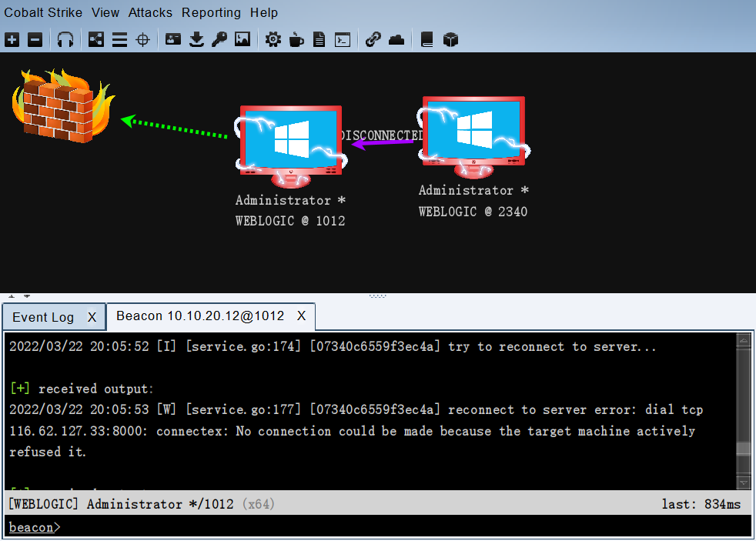Click the book help icon
The height and width of the screenshot is (541, 756).
427,39
